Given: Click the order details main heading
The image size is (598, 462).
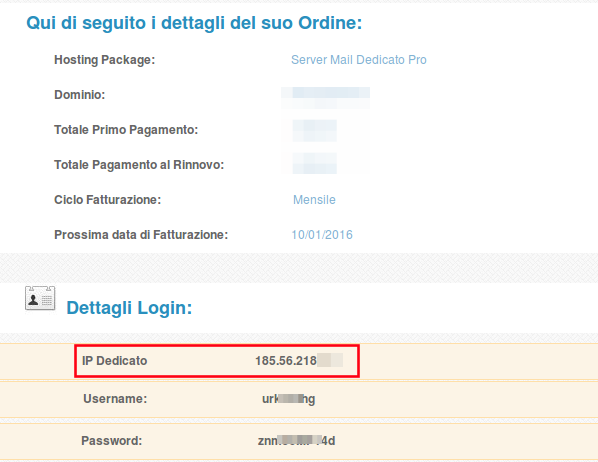Looking at the screenshot, I should [194, 23].
